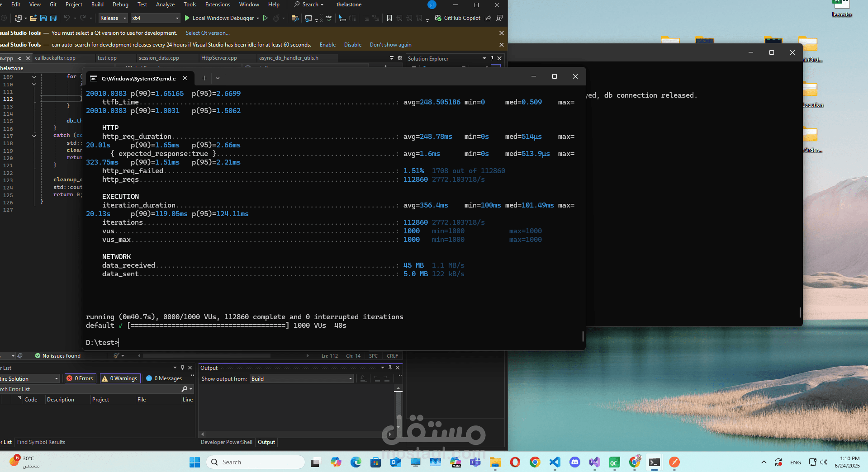Click the Select Qt version link
The image size is (868, 472).
208,33
